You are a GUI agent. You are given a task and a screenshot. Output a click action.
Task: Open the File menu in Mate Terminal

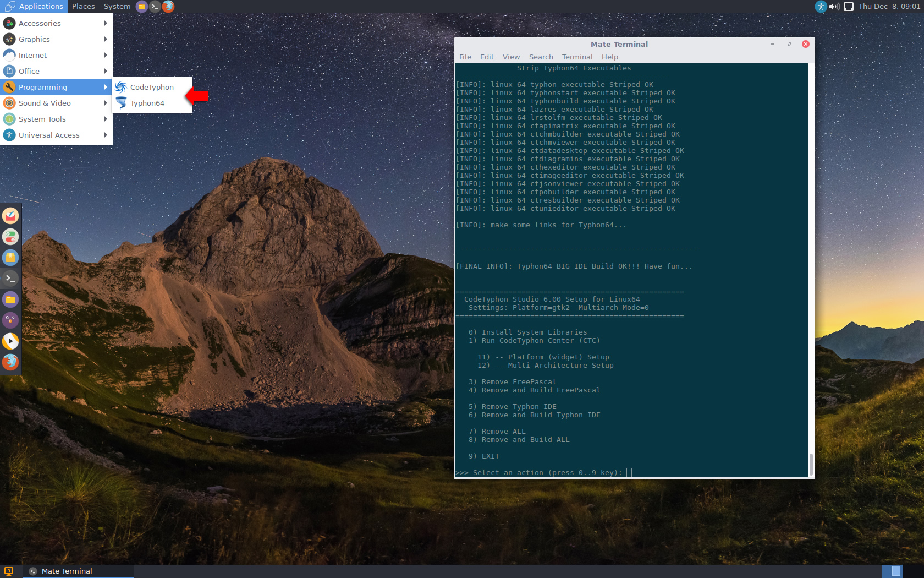coord(465,57)
